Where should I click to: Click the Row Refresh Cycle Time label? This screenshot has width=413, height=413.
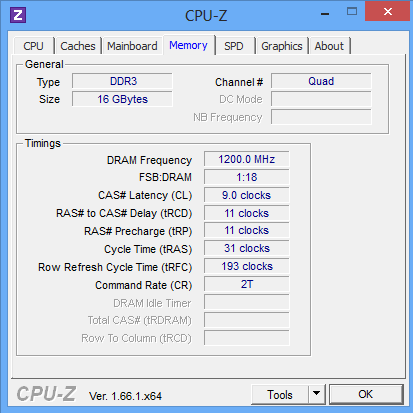[115, 267]
